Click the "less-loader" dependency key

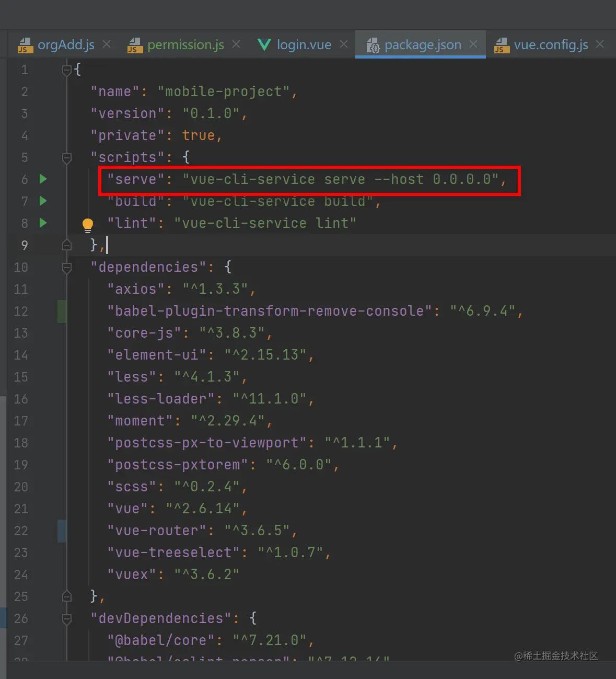(161, 399)
